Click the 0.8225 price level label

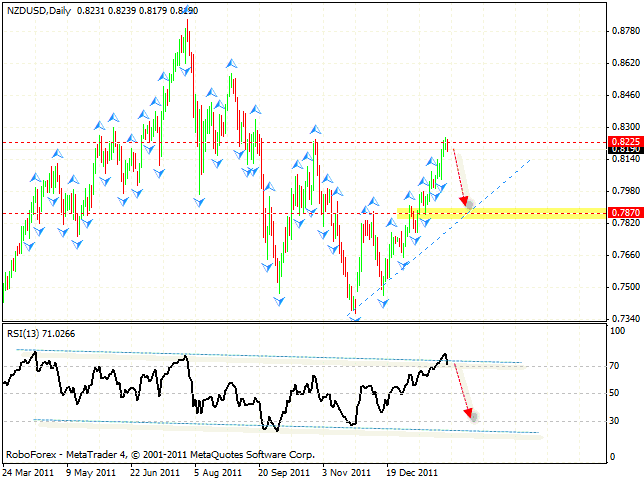(x=624, y=143)
